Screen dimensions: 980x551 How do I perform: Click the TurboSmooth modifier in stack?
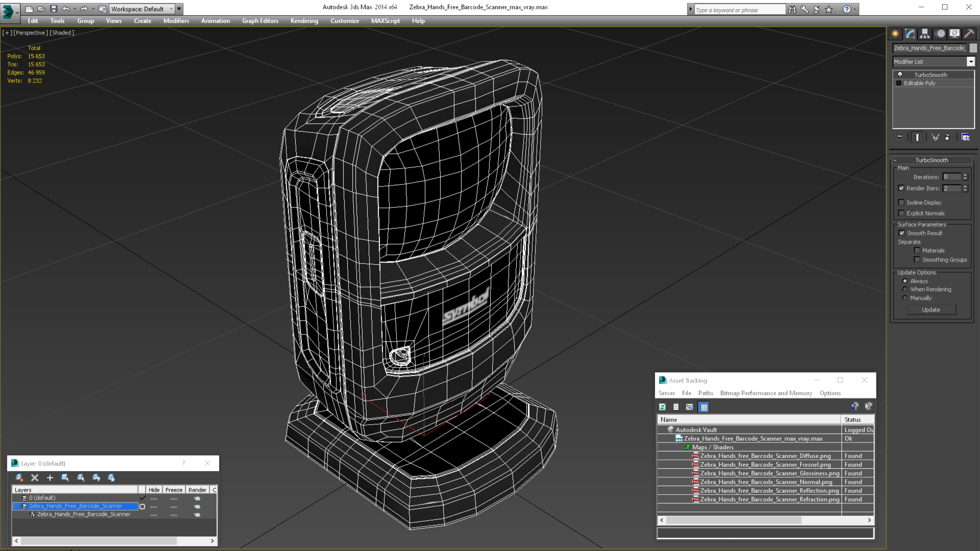[x=931, y=75]
